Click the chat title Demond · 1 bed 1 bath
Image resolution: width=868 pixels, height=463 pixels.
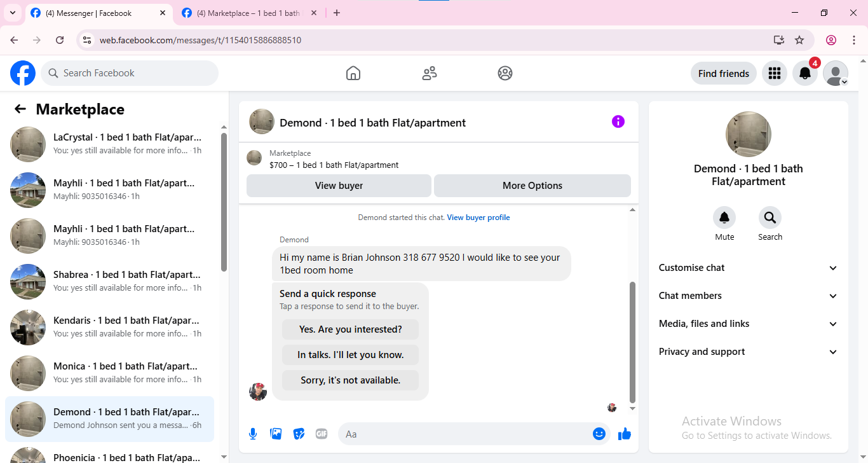coord(373,123)
